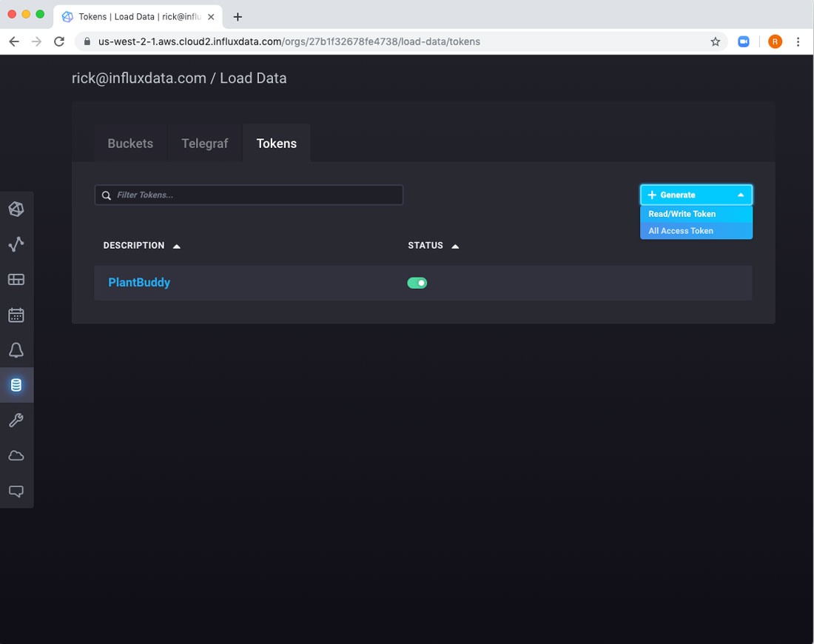Toggle PlantBuddy token status switch

click(417, 283)
